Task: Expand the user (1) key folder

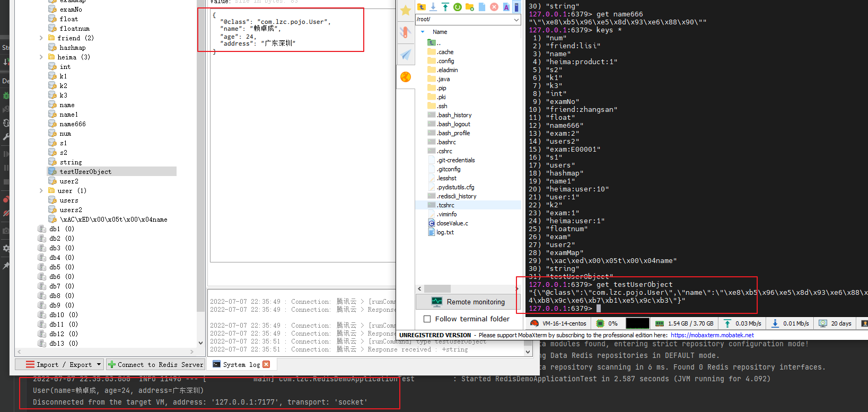Action: (x=41, y=191)
